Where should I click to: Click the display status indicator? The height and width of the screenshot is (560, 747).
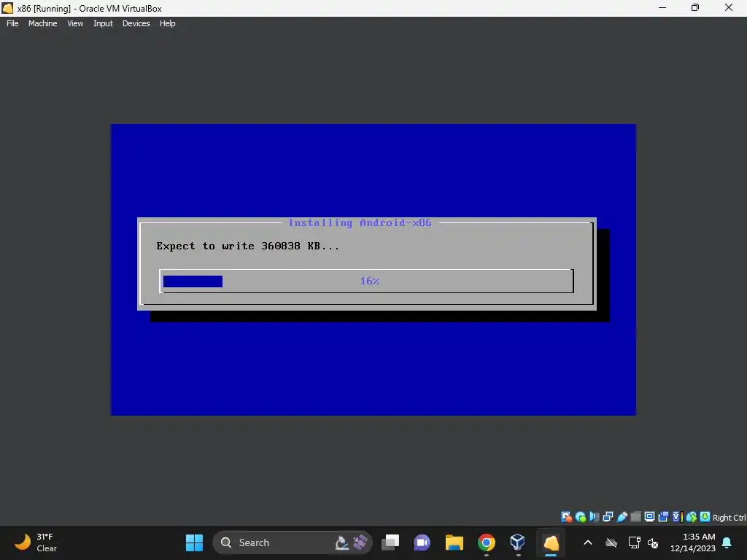coord(649,517)
